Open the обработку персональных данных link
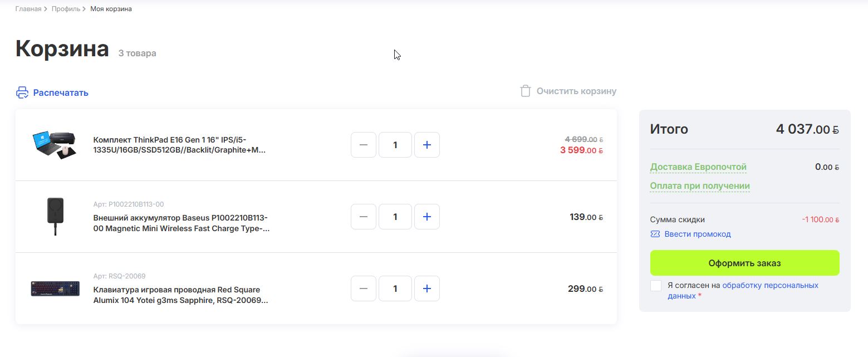 point(743,290)
